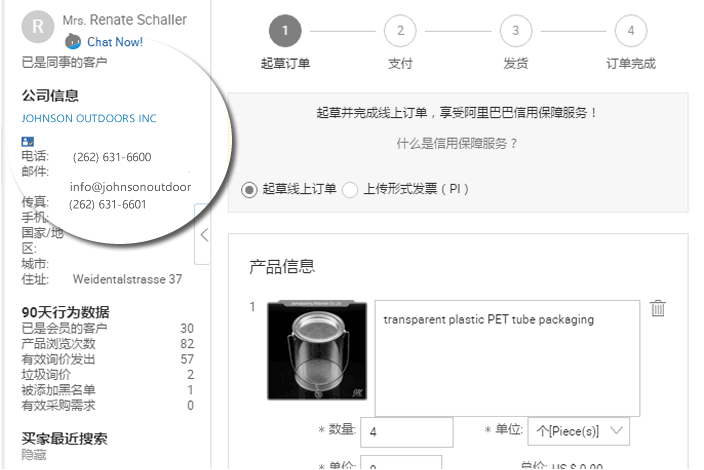Click step 4 circle 订单完成
This screenshot has width=704, height=470.
[x=631, y=31]
